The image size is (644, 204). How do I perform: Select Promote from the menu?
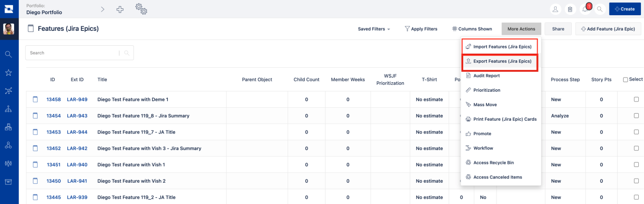(501, 134)
